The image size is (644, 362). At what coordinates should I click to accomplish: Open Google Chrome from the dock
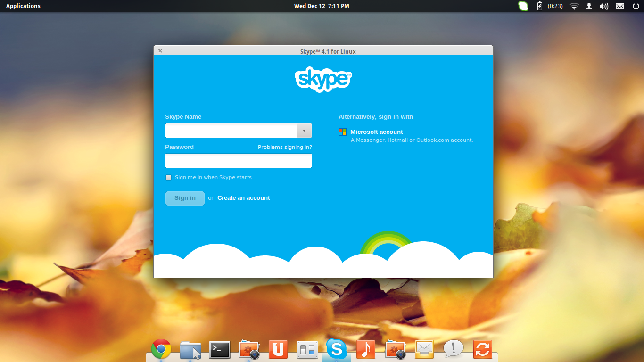click(161, 349)
